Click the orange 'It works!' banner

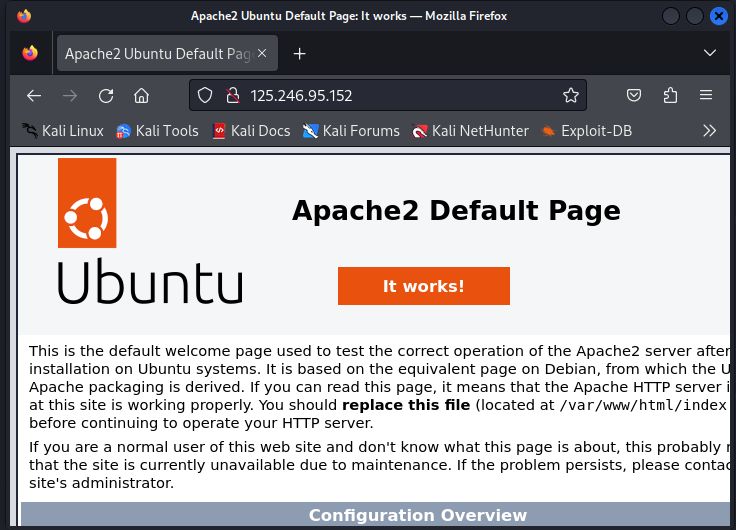coord(424,286)
